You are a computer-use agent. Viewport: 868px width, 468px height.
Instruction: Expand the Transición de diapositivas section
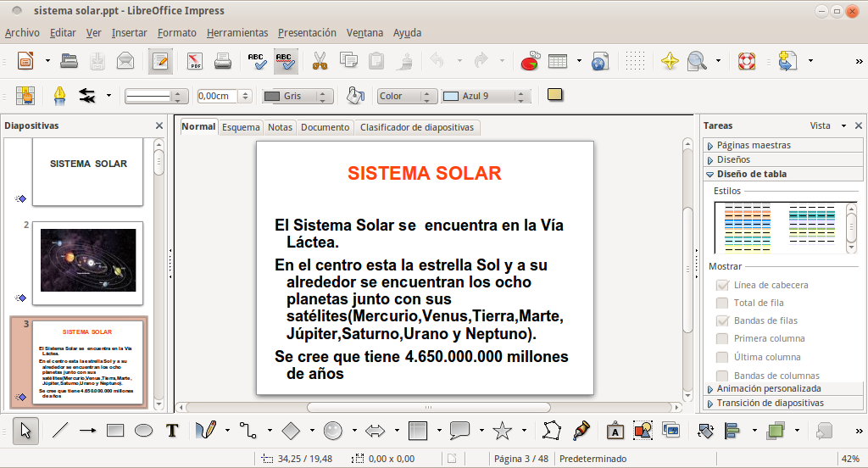[x=770, y=403]
